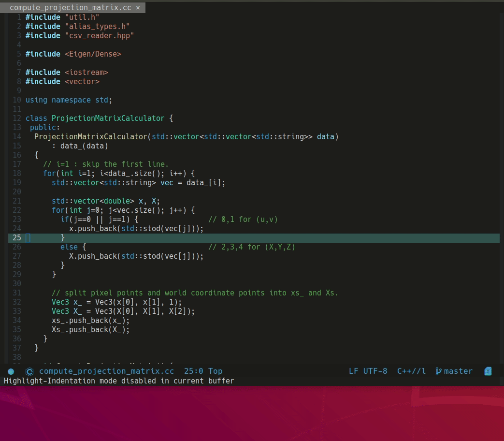Click the C language mode icon
504x441 pixels.
tap(29, 371)
